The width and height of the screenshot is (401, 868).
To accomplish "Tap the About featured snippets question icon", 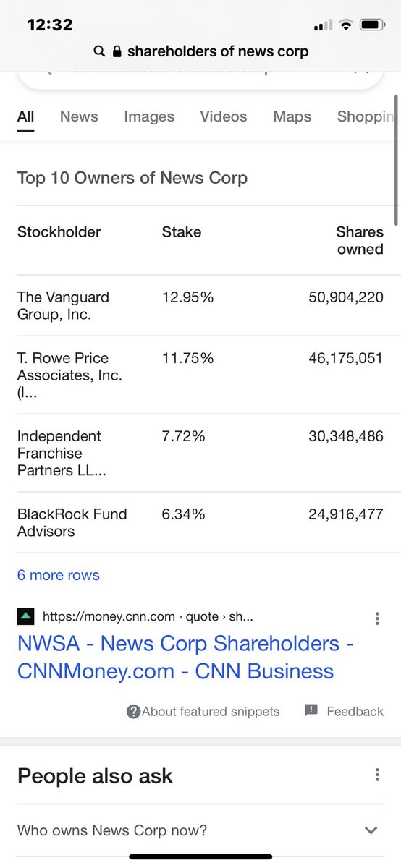I will [x=133, y=712].
